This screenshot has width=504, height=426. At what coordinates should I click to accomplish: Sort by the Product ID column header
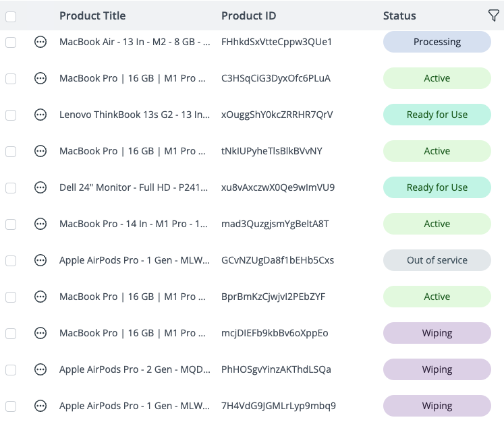(x=248, y=16)
